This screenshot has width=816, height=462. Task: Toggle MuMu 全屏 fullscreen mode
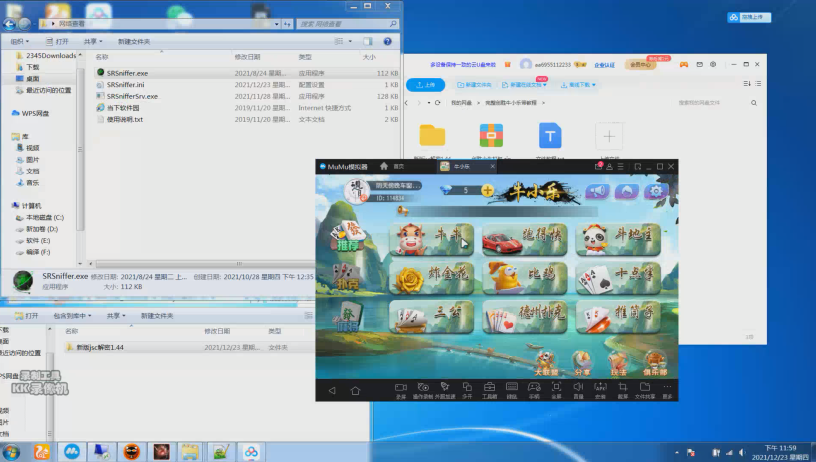[556, 390]
